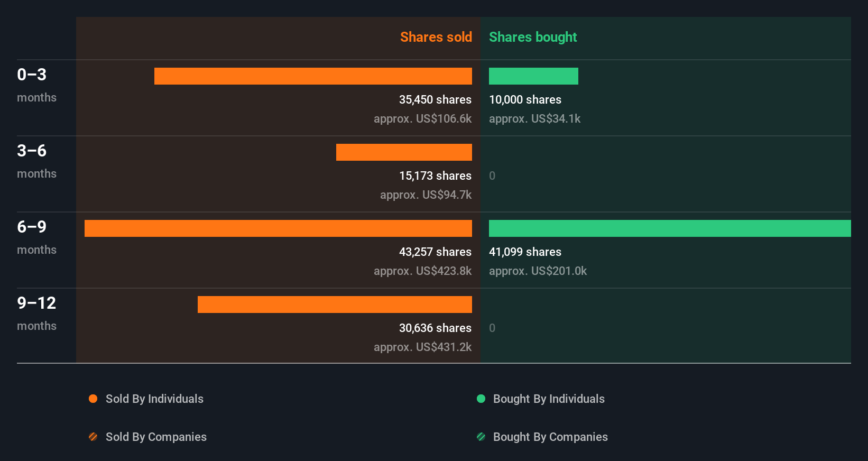Click the 35,450 shares value label
Viewport: 868px width, 461px height.
435,99
